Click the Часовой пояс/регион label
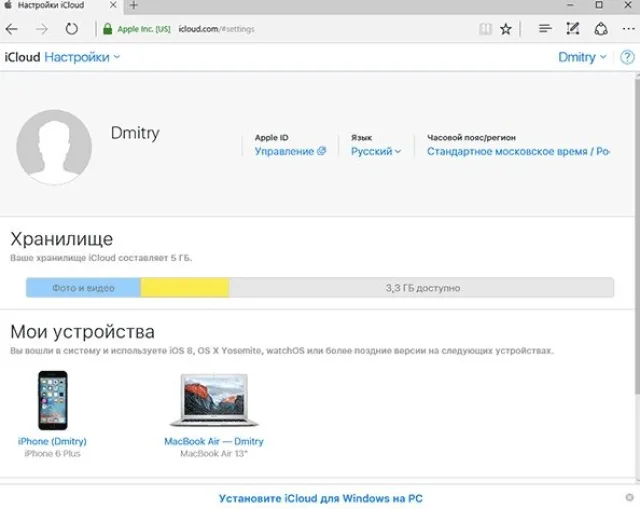The width and height of the screenshot is (640, 509). point(471,138)
